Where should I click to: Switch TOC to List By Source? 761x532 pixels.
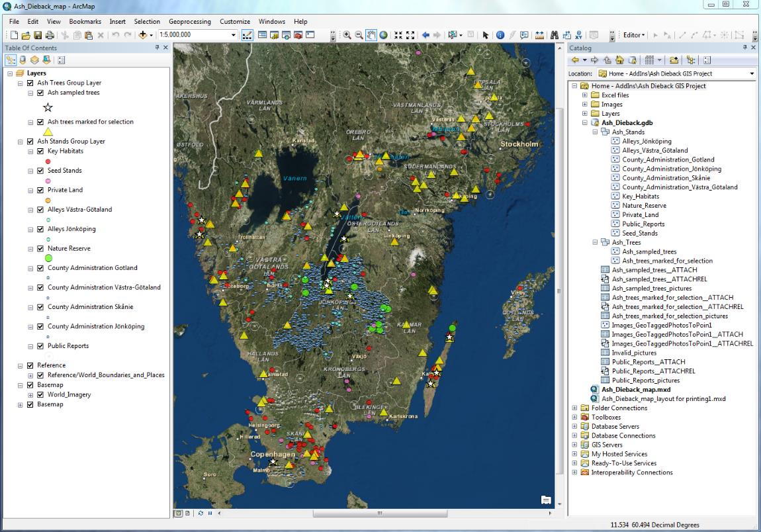tap(22, 60)
